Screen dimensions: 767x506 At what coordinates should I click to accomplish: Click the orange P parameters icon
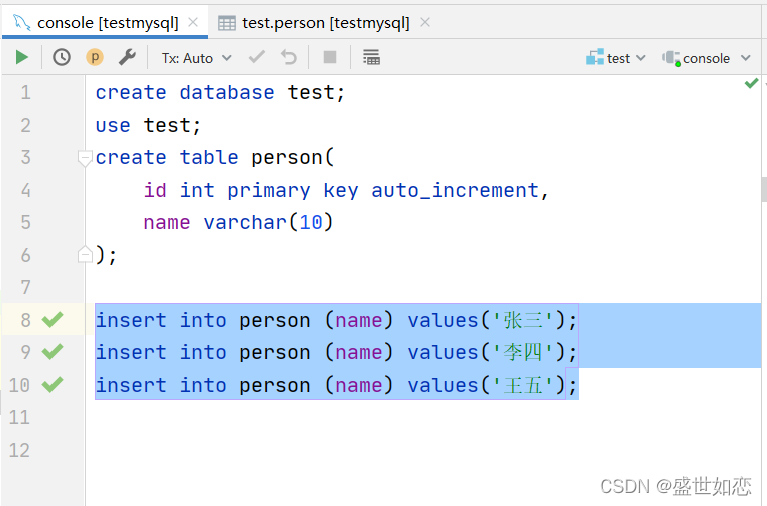pyautogui.click(x=95, y=58)
